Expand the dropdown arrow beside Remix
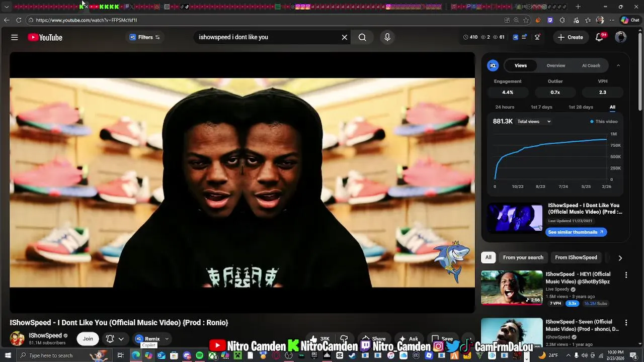The image size is (644, 362). tap(167, 339)
